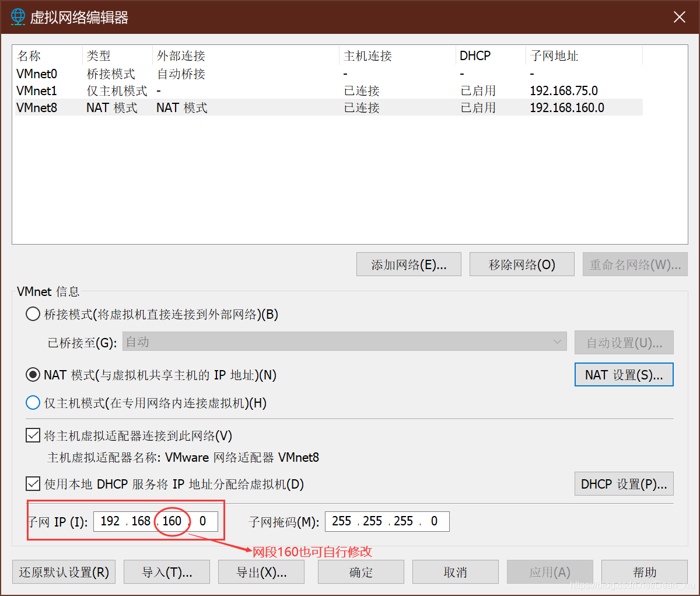
Task: Select the 桥接模式 radio button
Action: 33,314
